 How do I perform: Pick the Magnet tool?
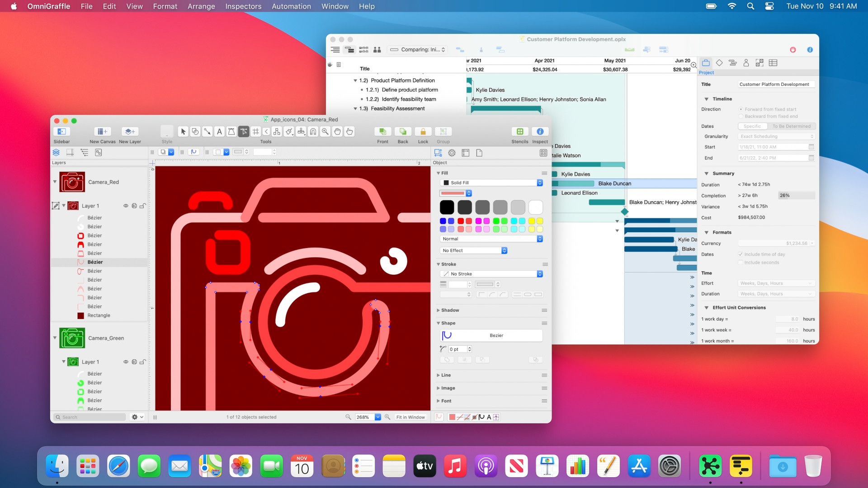click(x=313, y=131)
